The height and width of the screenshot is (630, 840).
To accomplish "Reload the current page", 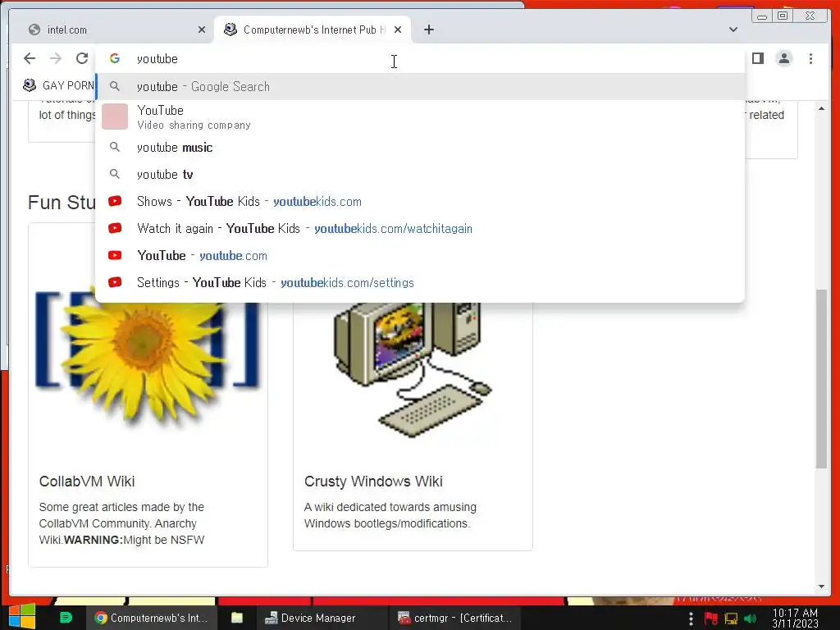I will (x=82, y=58).
